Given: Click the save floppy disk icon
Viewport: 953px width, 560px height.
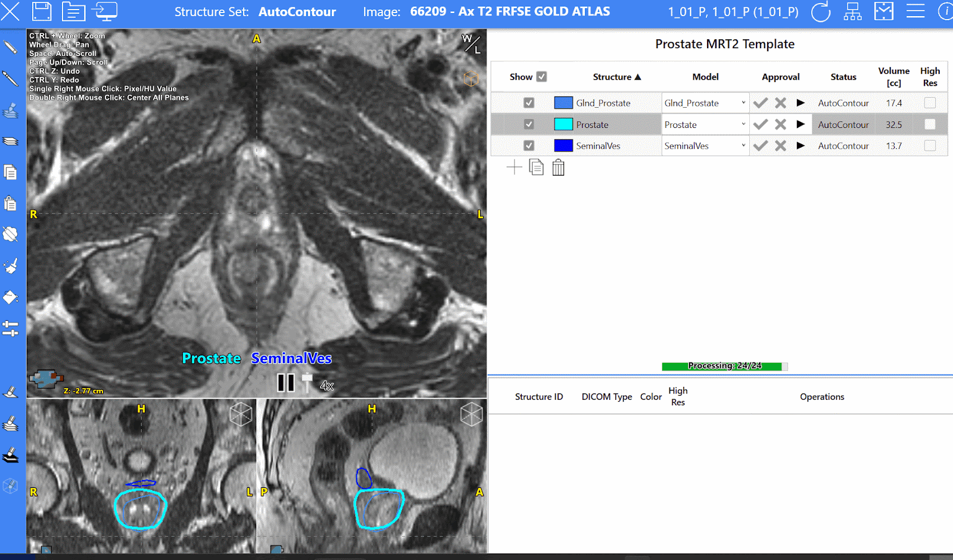Looking at the screenshot, I should point(42,11).
